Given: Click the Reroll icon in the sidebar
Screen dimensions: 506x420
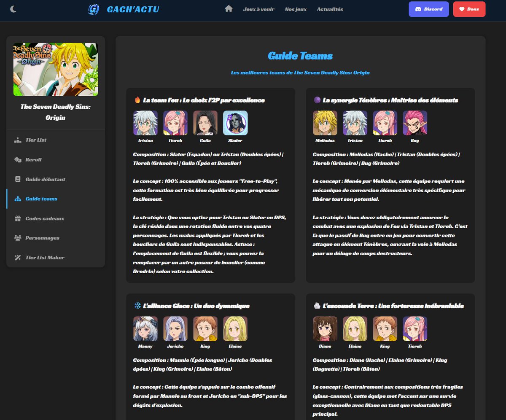Looking at the screenshot, I should tap(18, 159).
